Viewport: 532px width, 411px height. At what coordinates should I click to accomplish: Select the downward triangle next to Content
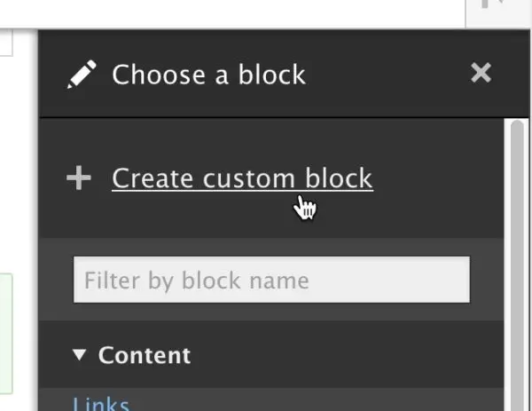(80, 355)
